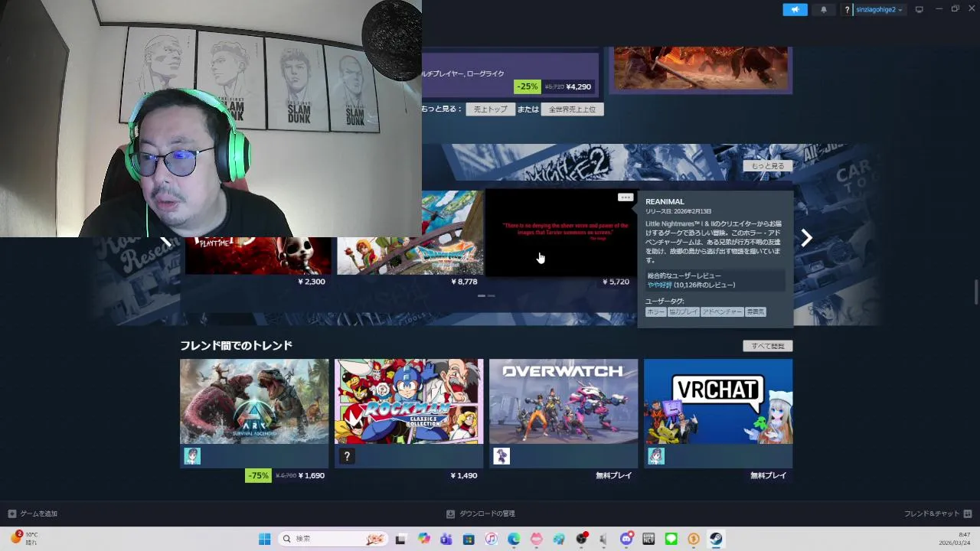
Task: Open three-dot menu on REANIMAL capsule
Action: tap(626, 197)
